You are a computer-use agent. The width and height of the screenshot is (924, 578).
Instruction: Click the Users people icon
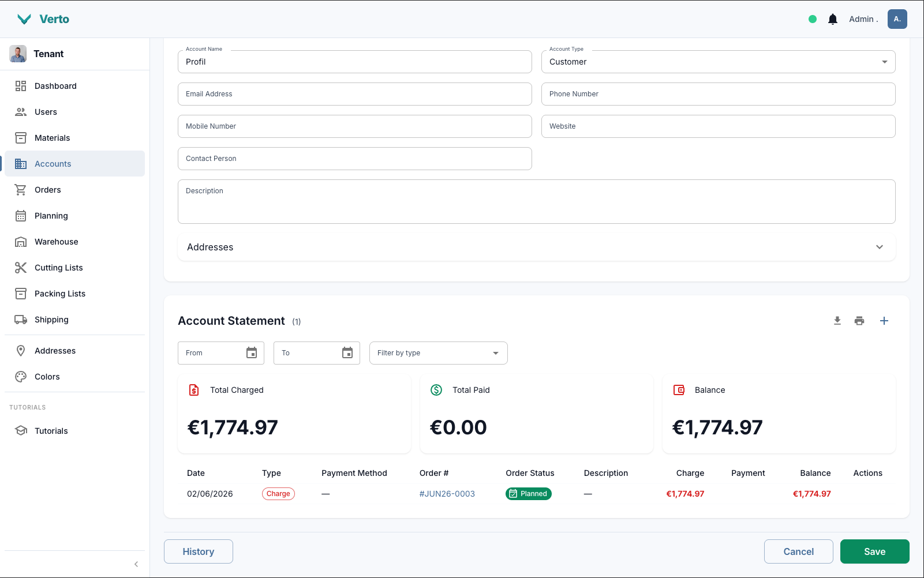click(x=21, y=112)
